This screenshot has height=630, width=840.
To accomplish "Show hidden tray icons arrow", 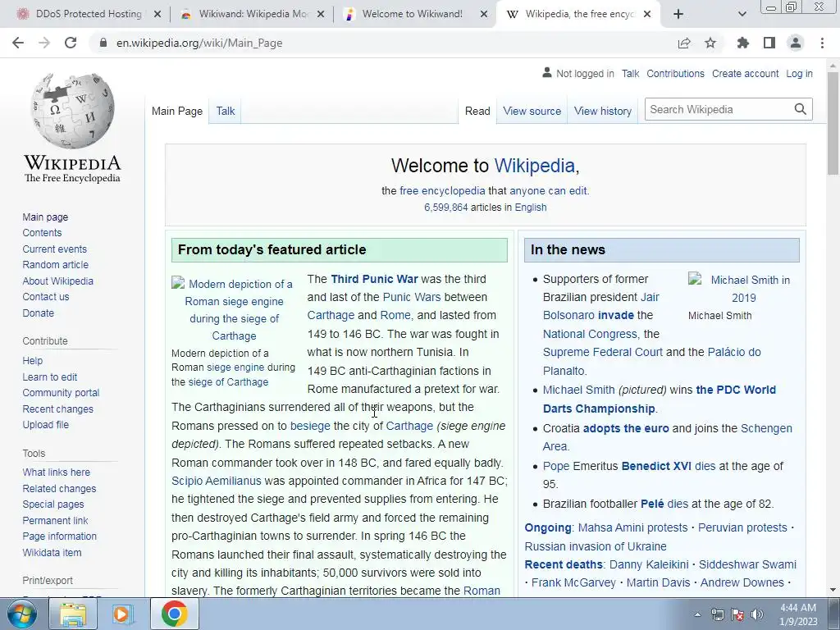I will (697, 614).
